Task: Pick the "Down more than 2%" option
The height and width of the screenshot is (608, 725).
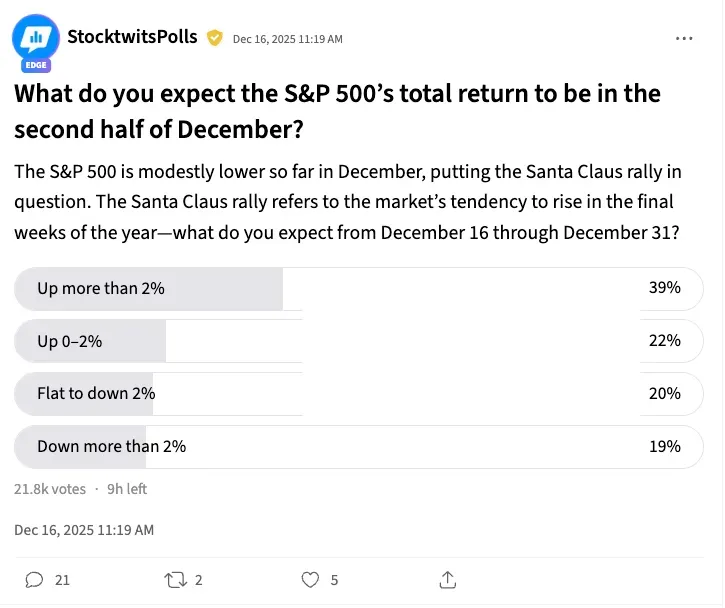Action: [359, 447]
